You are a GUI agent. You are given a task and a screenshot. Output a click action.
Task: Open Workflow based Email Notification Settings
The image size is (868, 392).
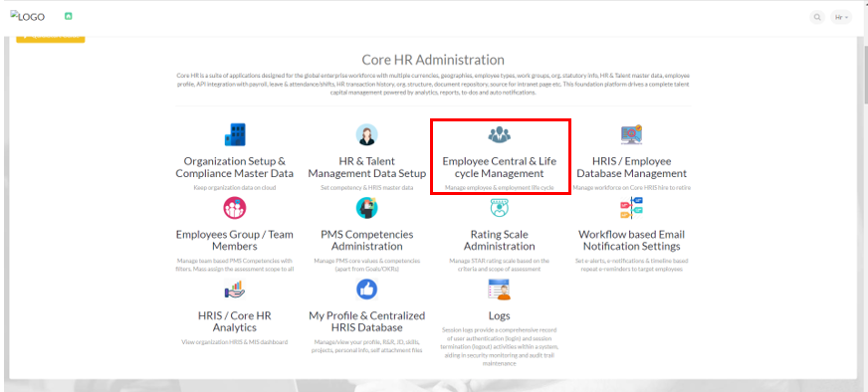click(x=632, y=241)
